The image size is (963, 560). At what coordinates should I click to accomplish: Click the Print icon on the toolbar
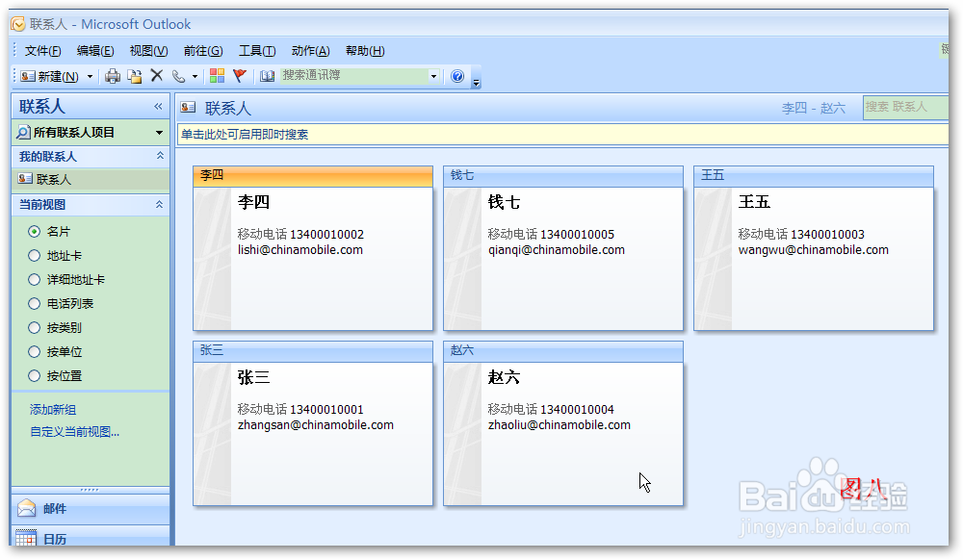(x=112, y=76)
